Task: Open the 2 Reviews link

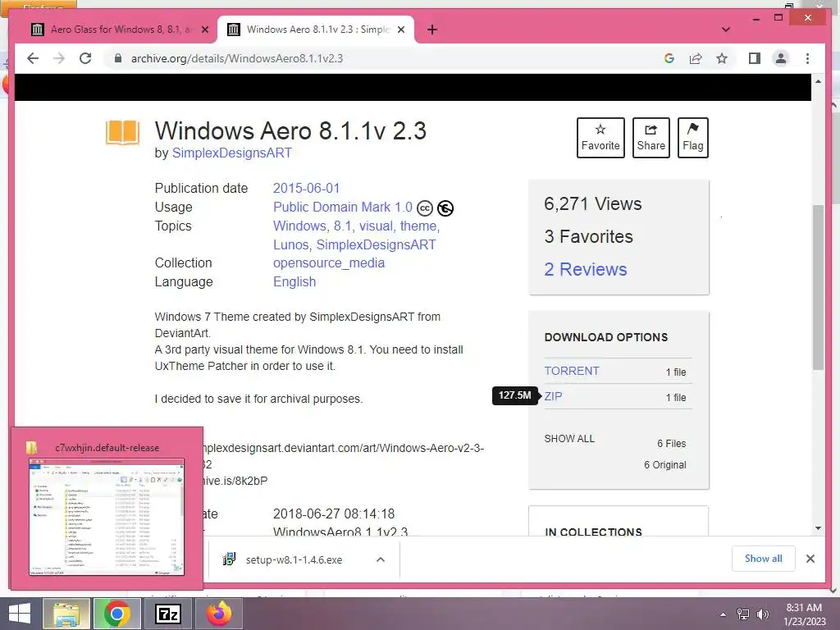Action: (586, 269)
